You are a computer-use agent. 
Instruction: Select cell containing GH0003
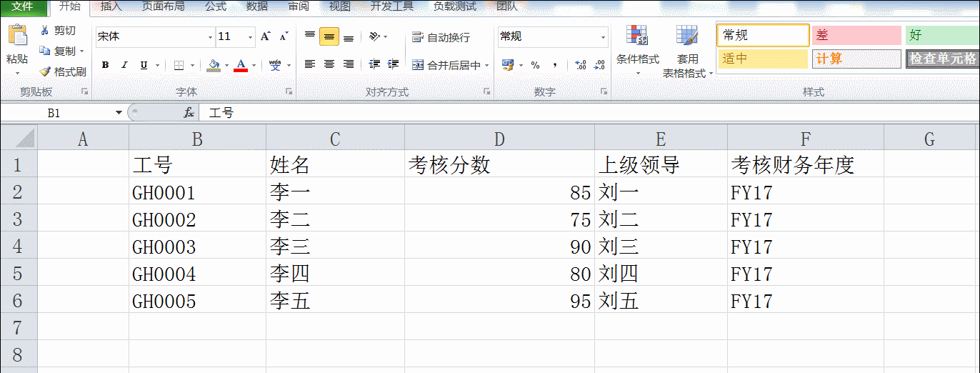197,247
